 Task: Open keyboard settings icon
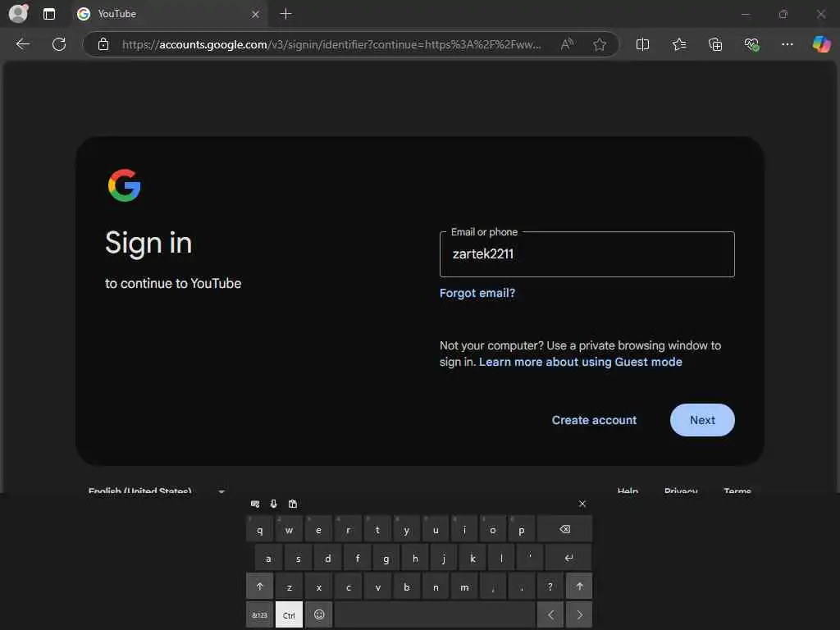coord(255,504)
